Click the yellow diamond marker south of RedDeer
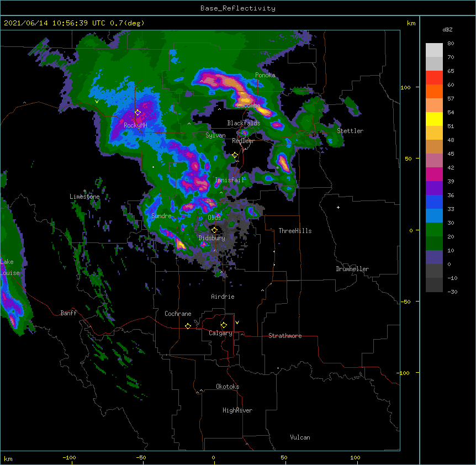This screenshot has height=465, width=476. click(235, 155)
